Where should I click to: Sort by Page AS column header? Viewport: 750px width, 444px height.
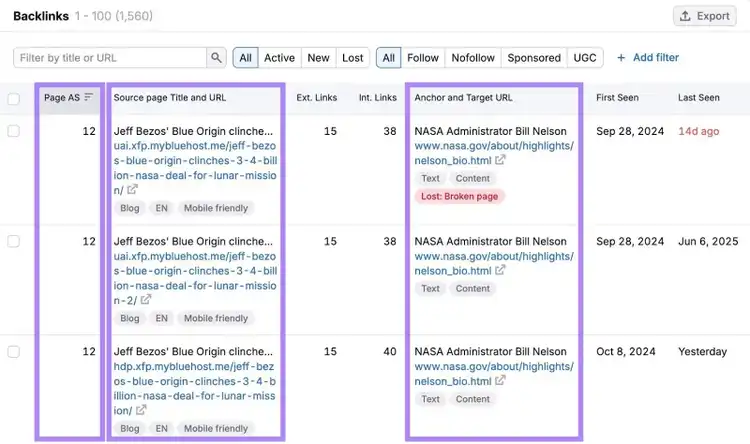coord(68,98)
